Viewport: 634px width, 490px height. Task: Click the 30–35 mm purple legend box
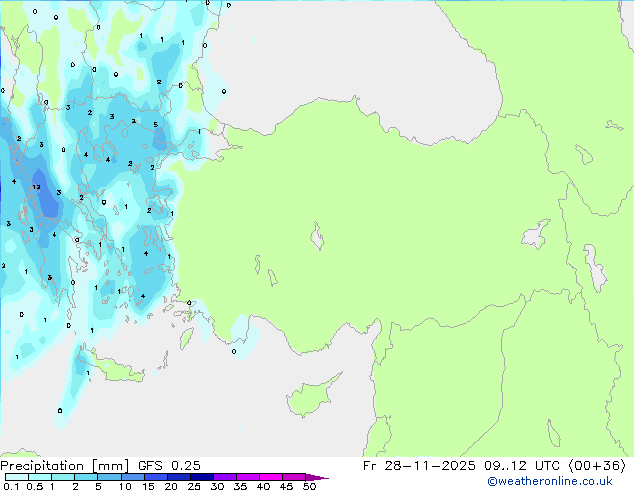pos(224,477)
